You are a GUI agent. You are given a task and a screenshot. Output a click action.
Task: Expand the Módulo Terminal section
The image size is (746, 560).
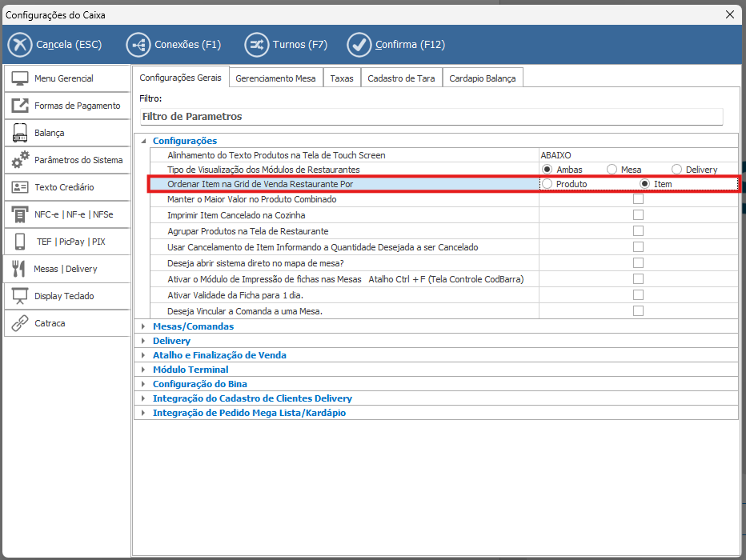point(143,370)
